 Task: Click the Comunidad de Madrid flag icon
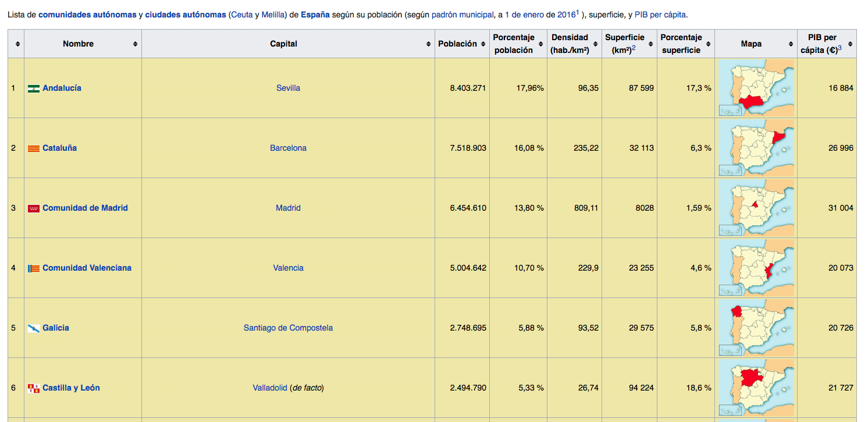(34, 208)
